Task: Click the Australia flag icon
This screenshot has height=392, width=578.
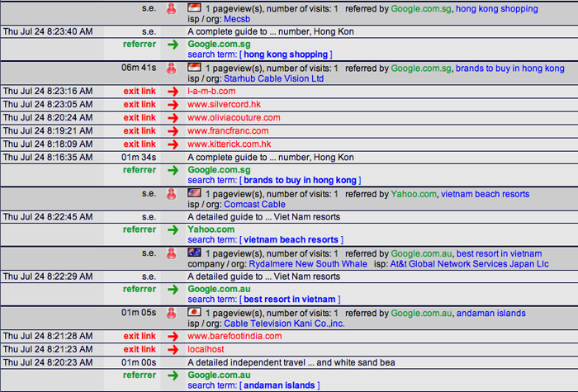Action: click(195, 253)
